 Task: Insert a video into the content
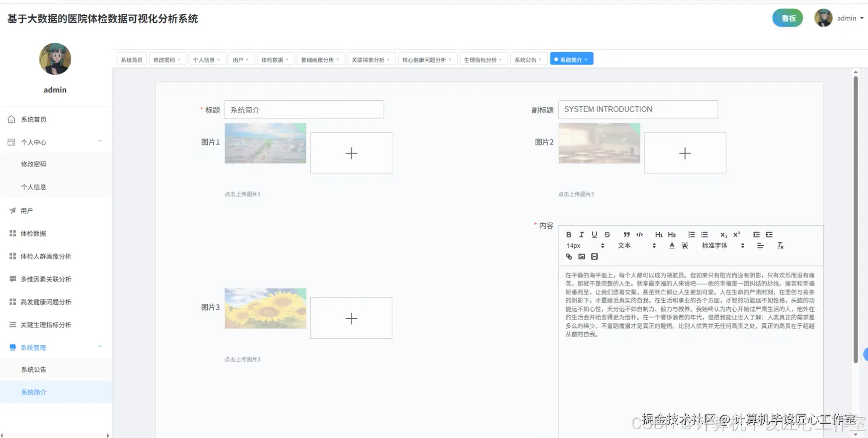[594, 257]
